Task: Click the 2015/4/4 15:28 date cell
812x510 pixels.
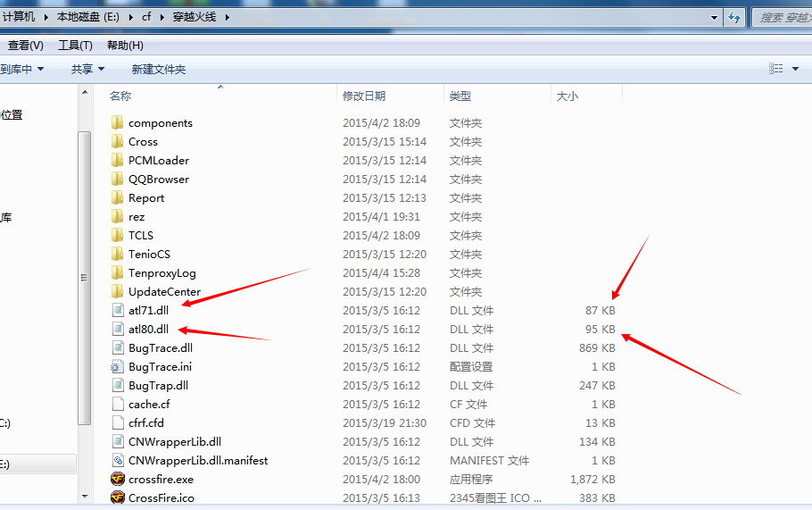Action: 381,273
